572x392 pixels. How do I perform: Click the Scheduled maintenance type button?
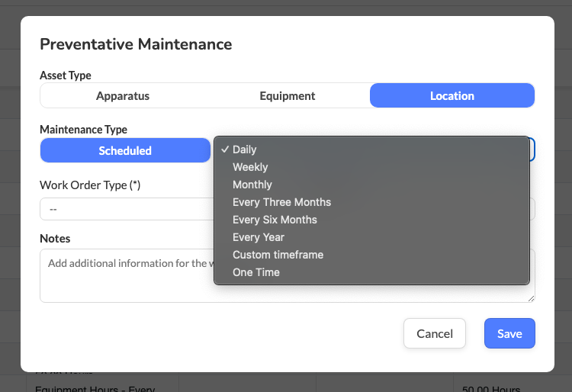[125, 151]
